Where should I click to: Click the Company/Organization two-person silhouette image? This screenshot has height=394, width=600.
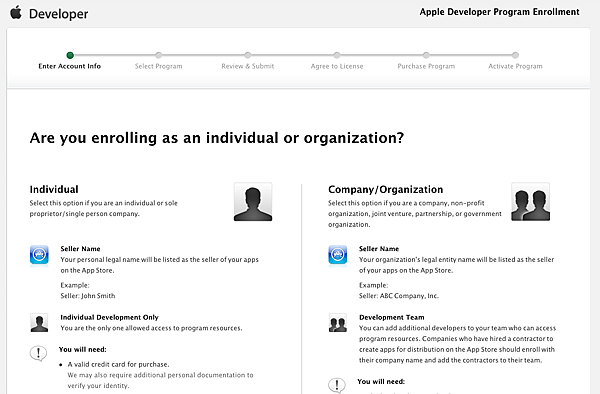pyautogui.click(x=530, y=202)
